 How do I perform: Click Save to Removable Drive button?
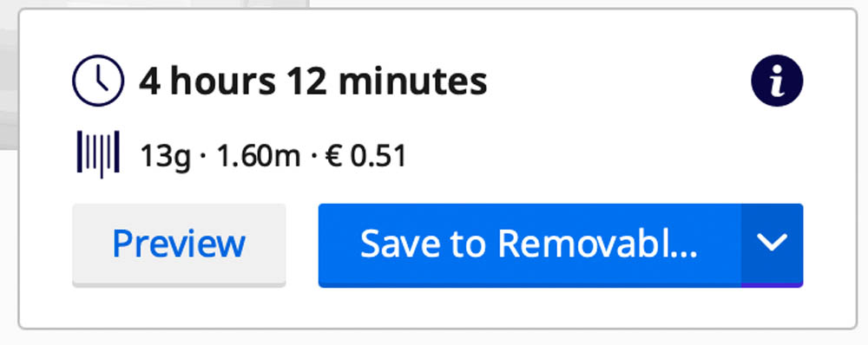pos(529,245)
